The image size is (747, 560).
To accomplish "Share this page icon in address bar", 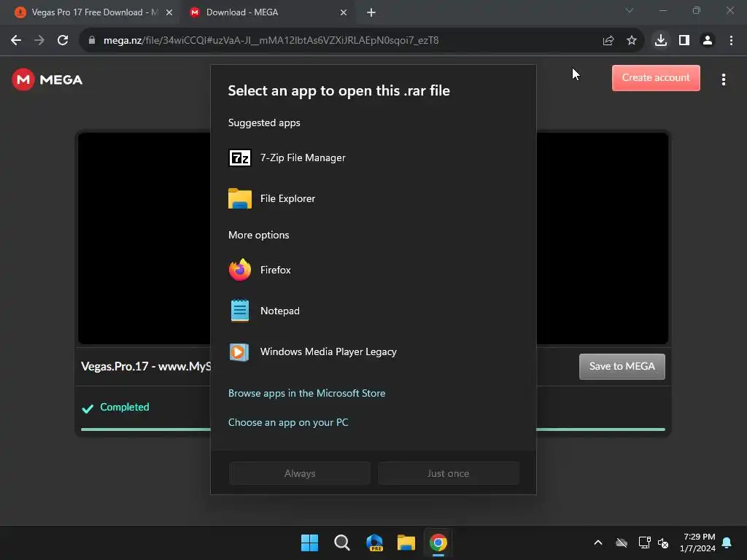I will (x=608, y=41).
